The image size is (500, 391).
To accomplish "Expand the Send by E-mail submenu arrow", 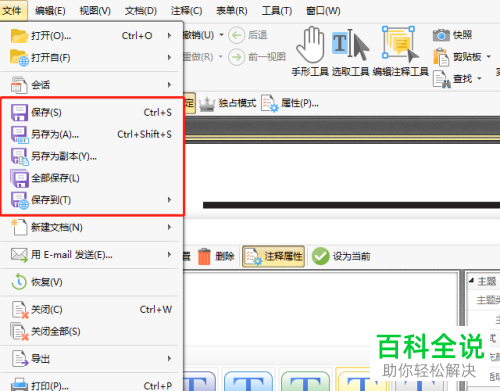I will pos(169,255).
